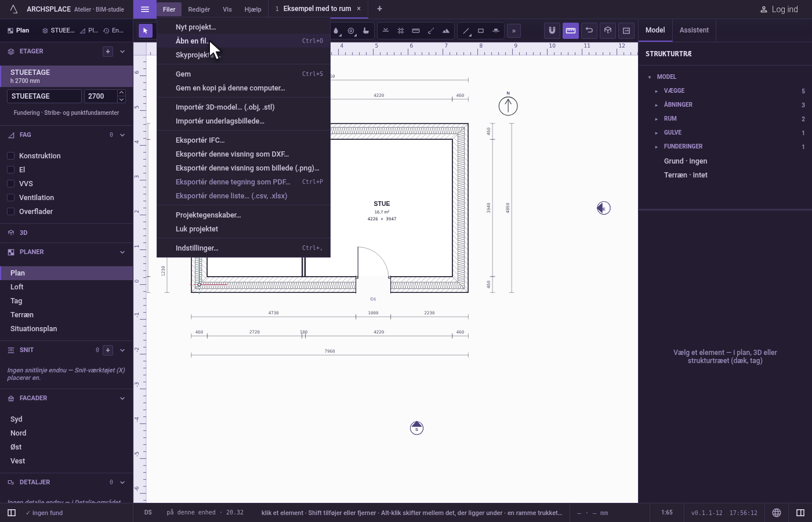This screenshot has width=812, height=522.
Task: Add a new section in SNIT
Action: 108,350
